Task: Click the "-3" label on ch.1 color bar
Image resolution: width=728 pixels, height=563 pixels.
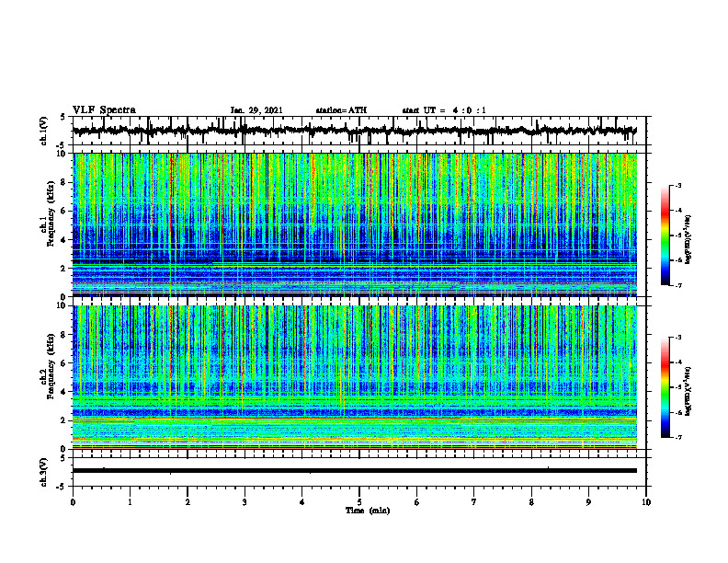Action: 678,185
